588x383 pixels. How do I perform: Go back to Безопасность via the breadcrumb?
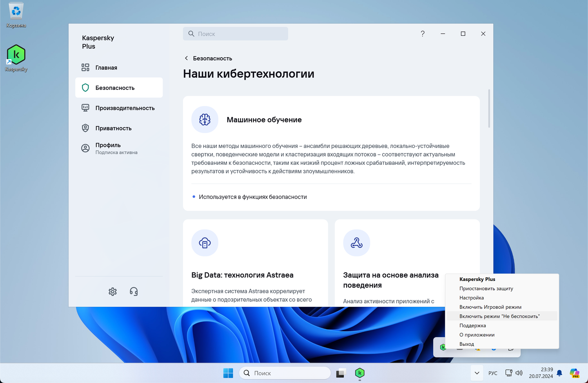pos(208,58)
